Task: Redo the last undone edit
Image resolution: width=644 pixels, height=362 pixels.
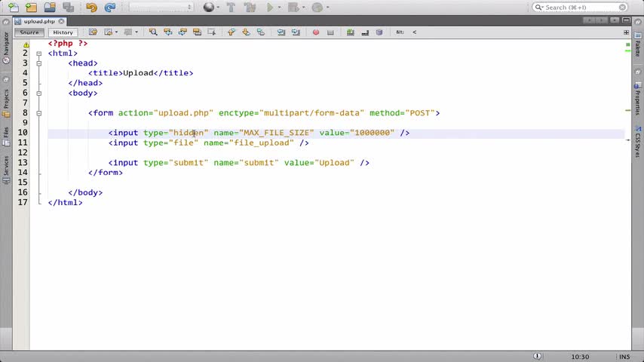Action: [109, 8]
